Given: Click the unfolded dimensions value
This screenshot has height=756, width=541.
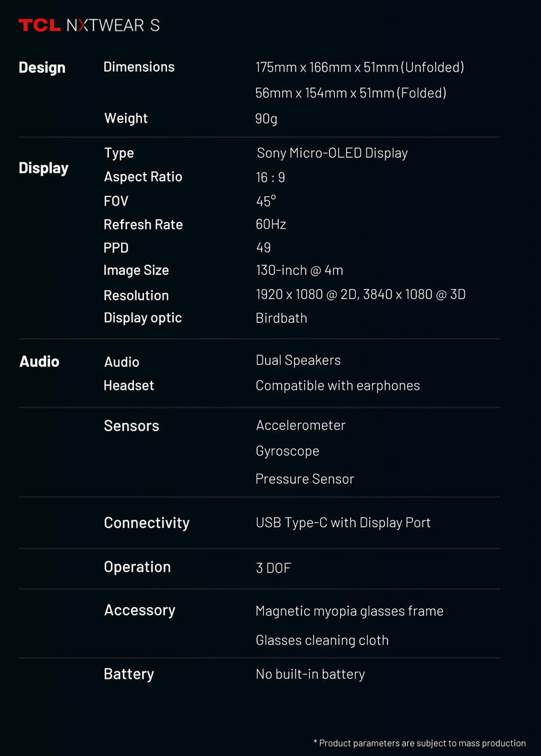Looking at the screenshot, I should (359, 68).
